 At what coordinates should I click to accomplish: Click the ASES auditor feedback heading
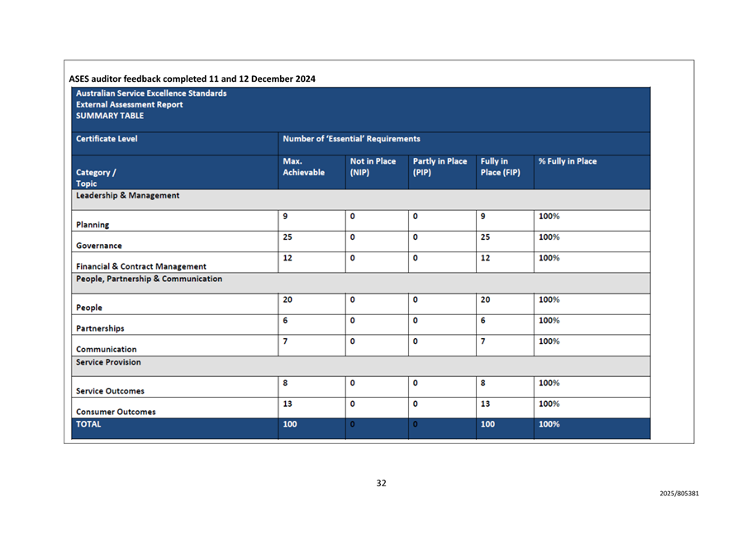192,79
